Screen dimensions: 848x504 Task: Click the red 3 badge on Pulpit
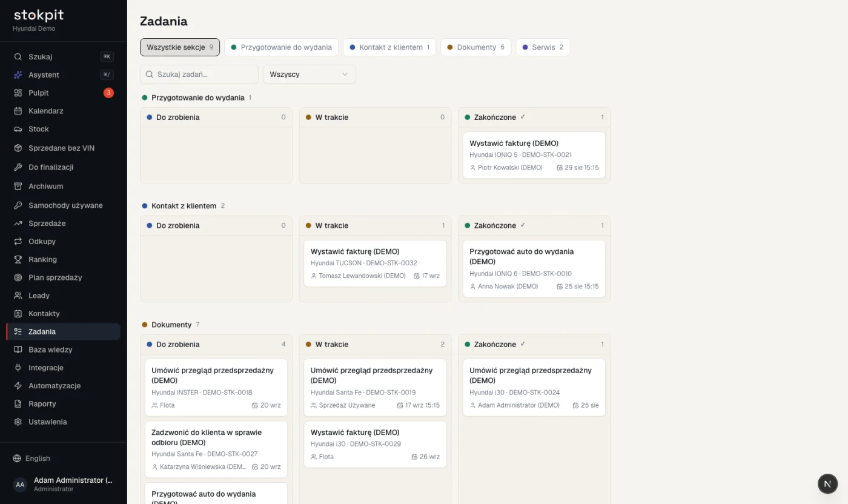tap(108, 93)
